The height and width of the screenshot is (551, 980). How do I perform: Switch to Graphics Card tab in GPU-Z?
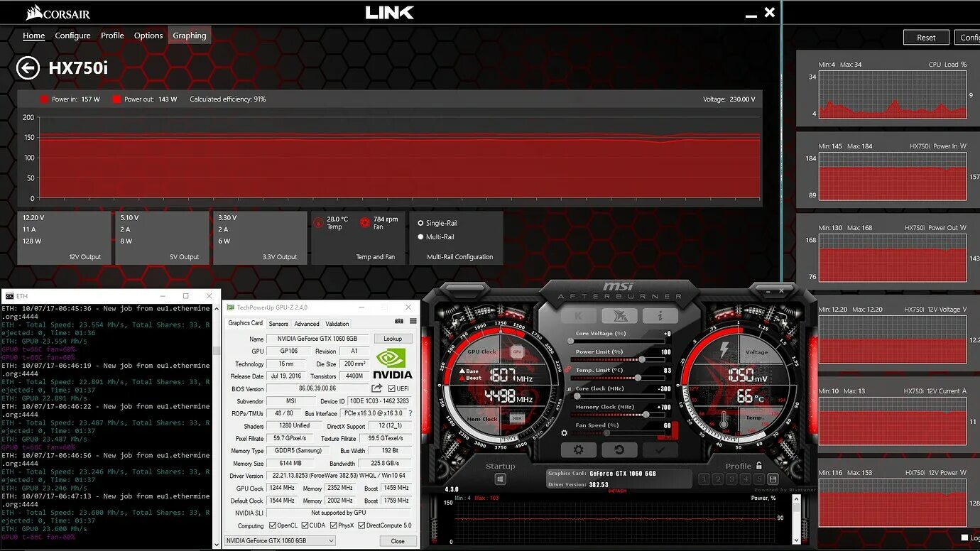(x=245, y=323)
